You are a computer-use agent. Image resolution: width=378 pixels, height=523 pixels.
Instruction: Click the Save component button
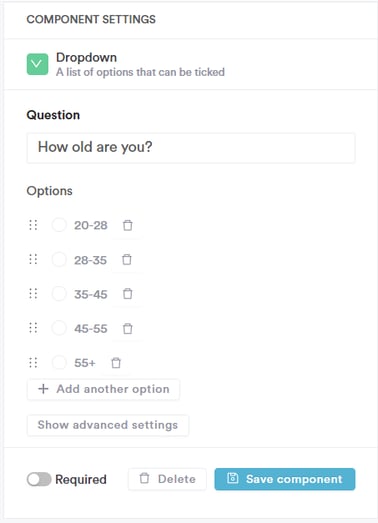[285, 479]
